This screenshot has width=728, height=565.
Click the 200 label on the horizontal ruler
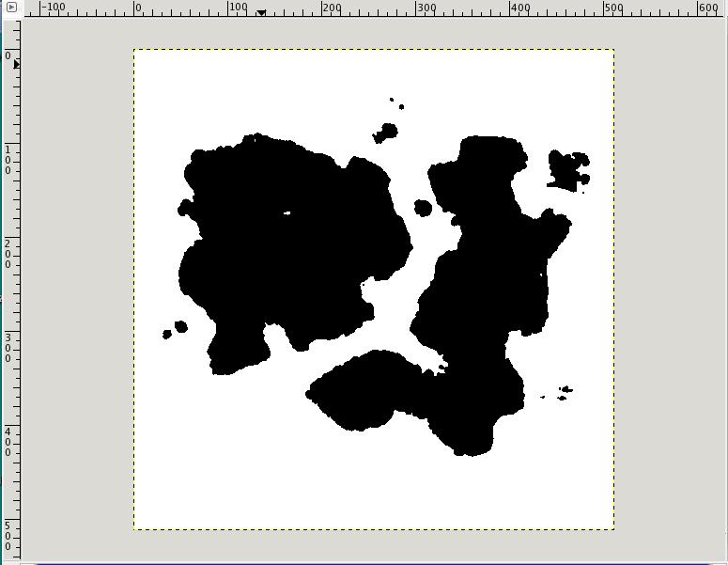(333, 8)
